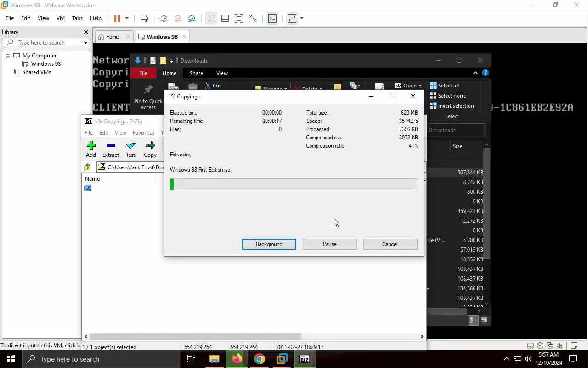
Task: Toggle console view in VMware toolbar
Action: pos(272,18)
